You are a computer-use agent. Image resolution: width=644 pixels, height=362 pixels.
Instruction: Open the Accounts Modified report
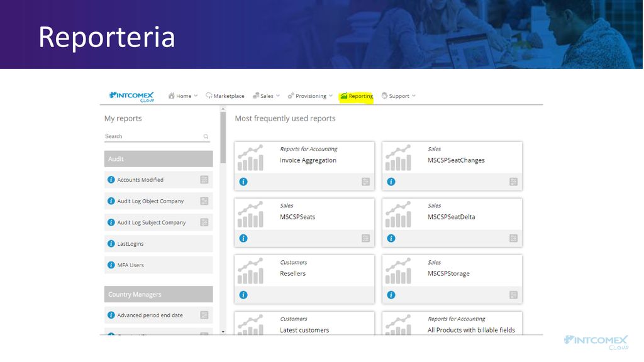pyautogui.click(x=140, y=180)
